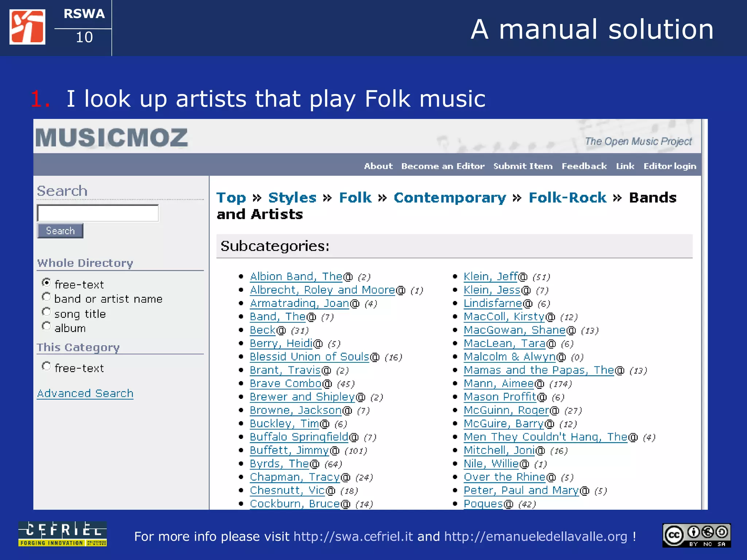Select album radio option
The image size is (747, 560).
tap(46, 326)
